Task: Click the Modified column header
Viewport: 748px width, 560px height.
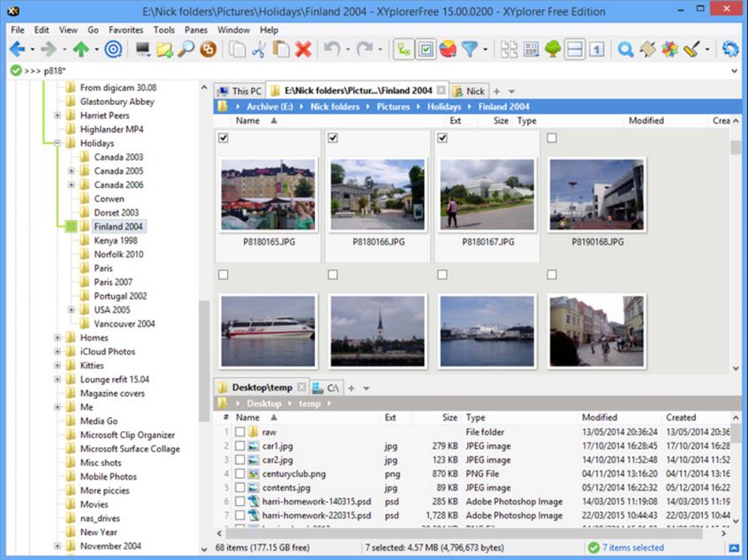Action: pyautogui.click(x=646, y=121)
